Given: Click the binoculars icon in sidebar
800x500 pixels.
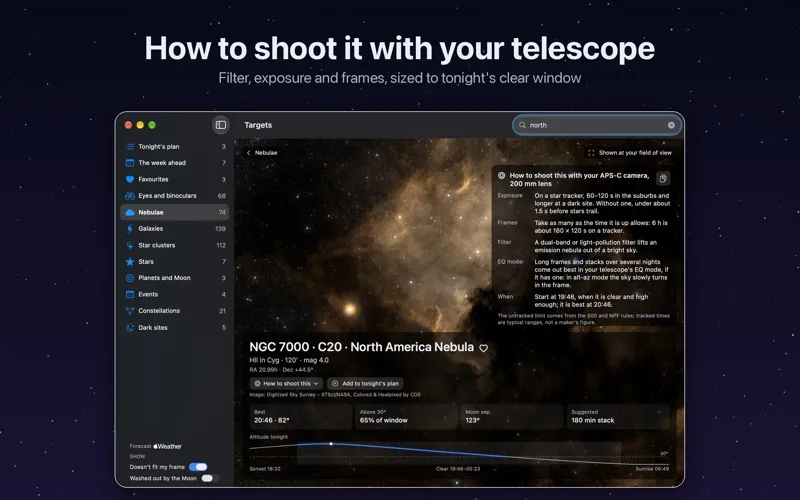Looking at the screenshot, I should click(x=130, y=196).
